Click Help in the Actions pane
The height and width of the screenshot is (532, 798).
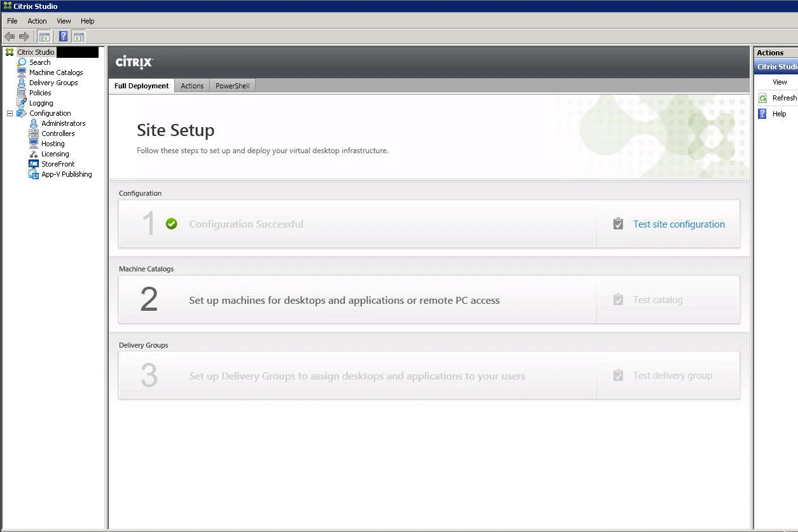coord(779,114)
